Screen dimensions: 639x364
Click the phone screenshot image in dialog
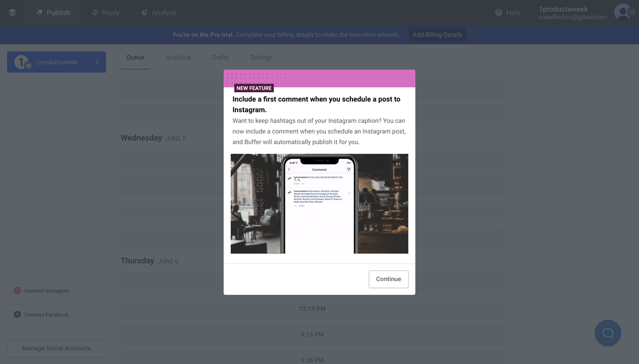tap(319, 204)
